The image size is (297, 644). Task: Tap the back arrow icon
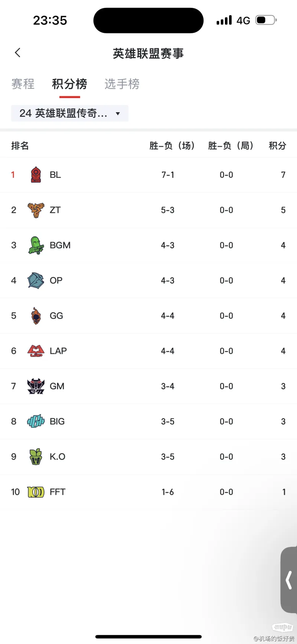[17, 53]
